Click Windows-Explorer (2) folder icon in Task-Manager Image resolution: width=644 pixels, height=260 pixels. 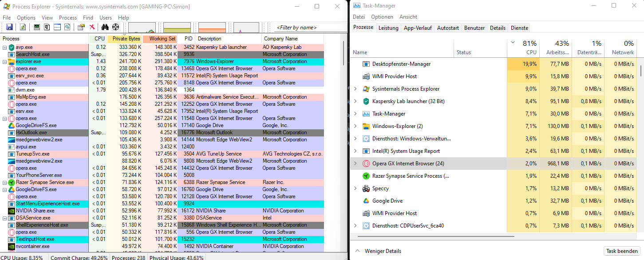(x=366, y=126)
